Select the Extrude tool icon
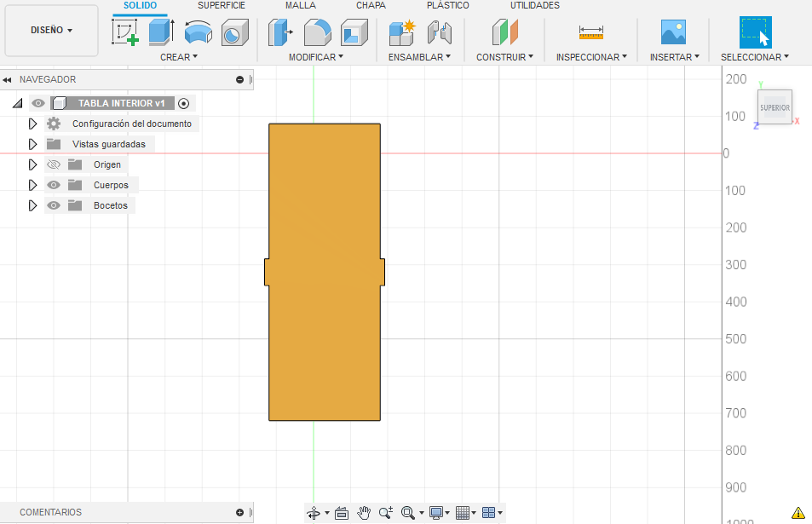 click(162, 32)
